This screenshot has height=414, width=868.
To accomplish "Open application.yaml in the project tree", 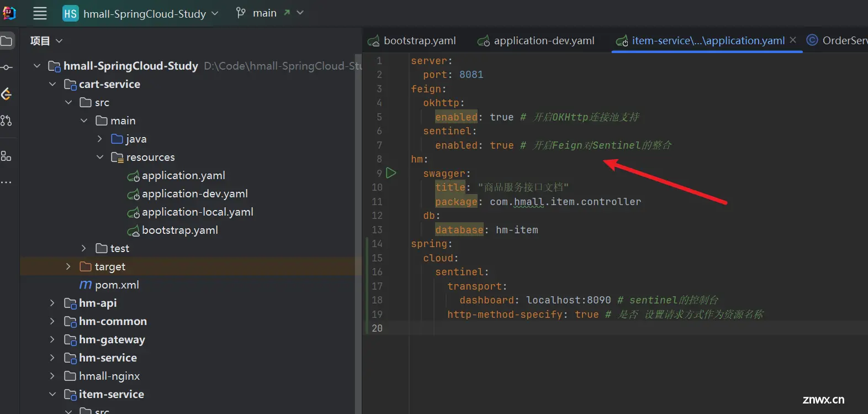I will (183, 175).
